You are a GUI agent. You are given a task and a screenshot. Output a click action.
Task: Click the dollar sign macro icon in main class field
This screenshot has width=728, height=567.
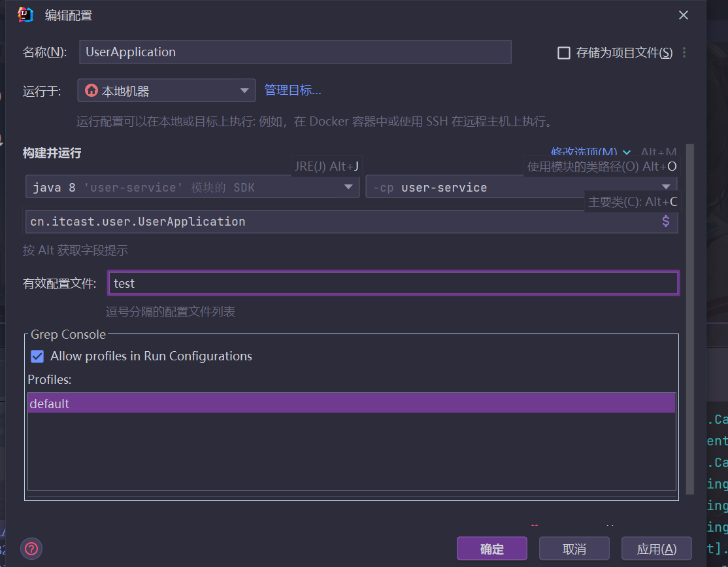point(666,221)
